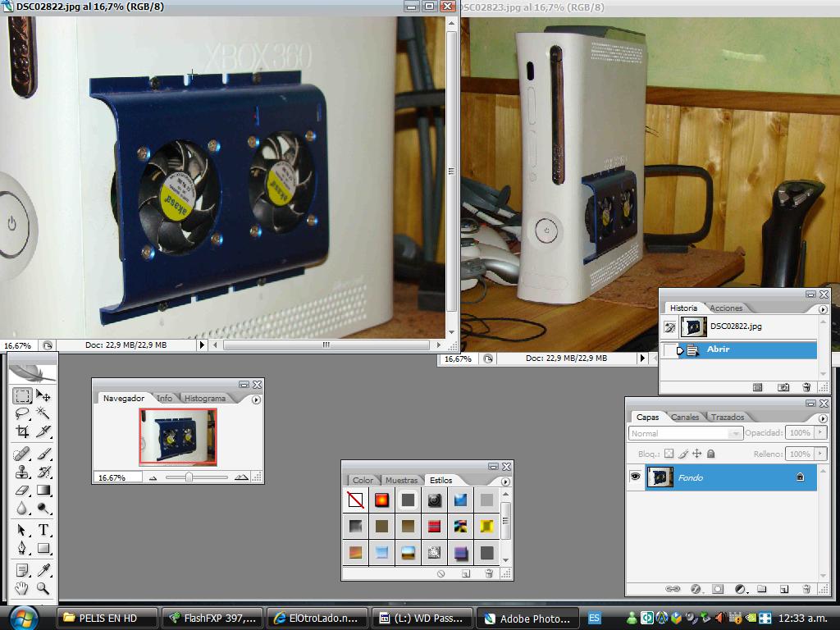Switch to the Canales tab
The image size is (840, 630).
point(685,417)
